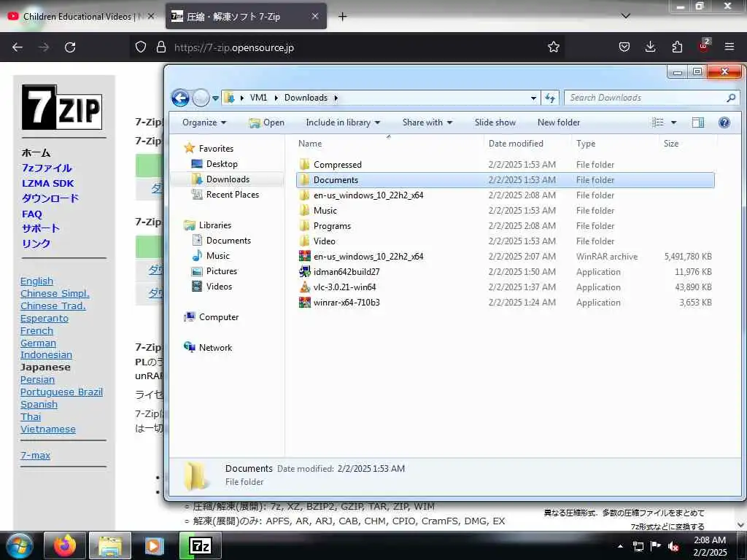This screenshot has height=560, width=747.
Task: Sort by Date modified column
Action: click(516, 144)
